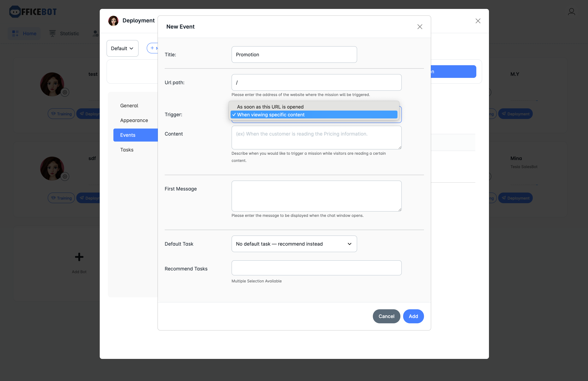This screenshot has width=588, height=381.
Task: Click the Add Bot plus icon
Action: (x=79, y=257)
